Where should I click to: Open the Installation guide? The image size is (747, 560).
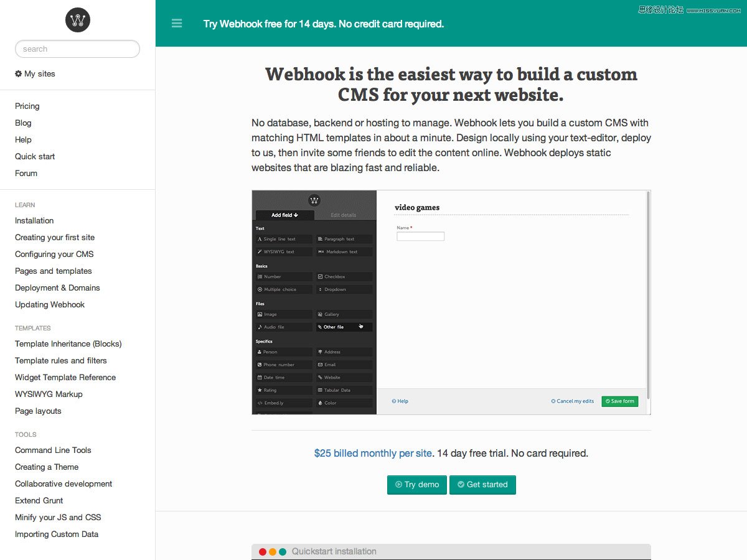[x=34, y=221]
